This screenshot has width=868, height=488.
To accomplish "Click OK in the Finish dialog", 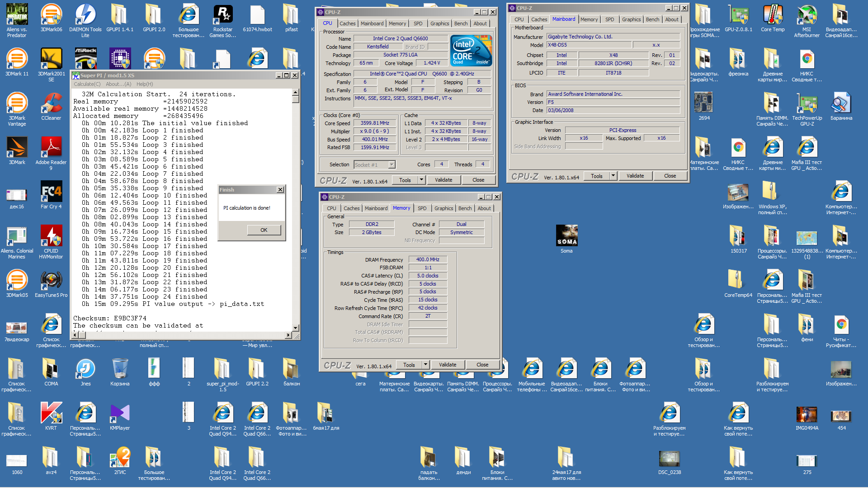I will [x=264, y=230].
